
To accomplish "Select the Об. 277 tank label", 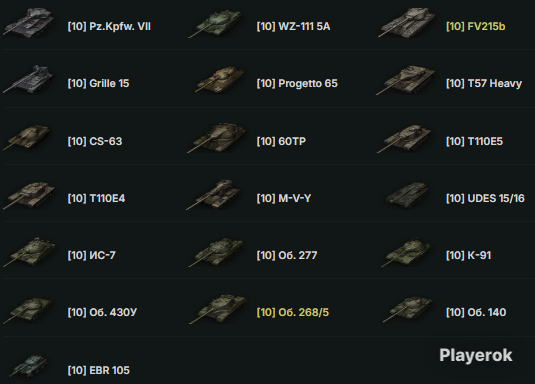I will [287, 255].
